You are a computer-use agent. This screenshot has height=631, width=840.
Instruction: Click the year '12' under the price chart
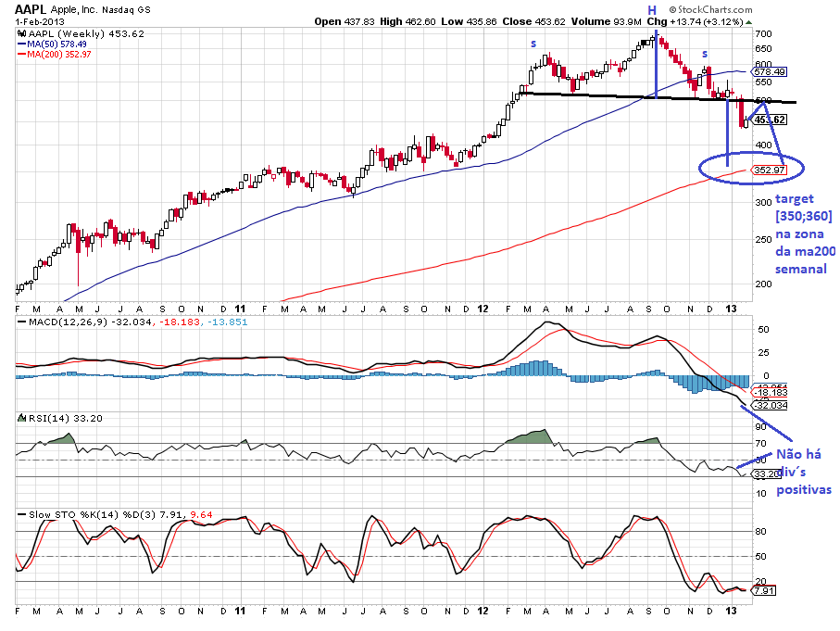click(x=483, y=309)
